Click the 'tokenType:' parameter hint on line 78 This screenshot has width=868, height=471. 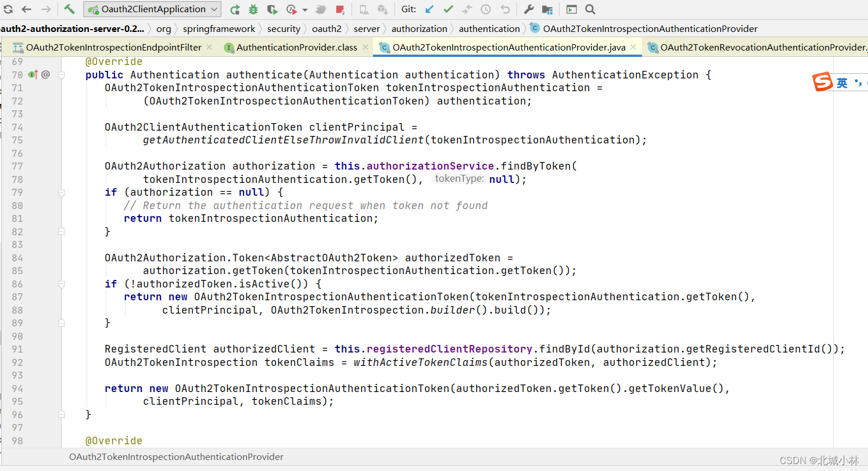coord(459,179)
